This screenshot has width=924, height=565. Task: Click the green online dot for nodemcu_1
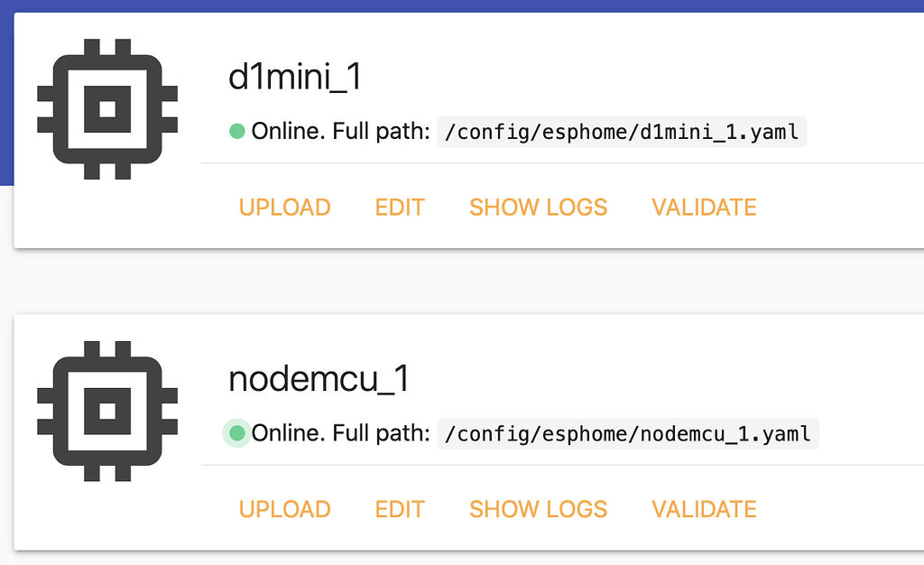point(237,433)
